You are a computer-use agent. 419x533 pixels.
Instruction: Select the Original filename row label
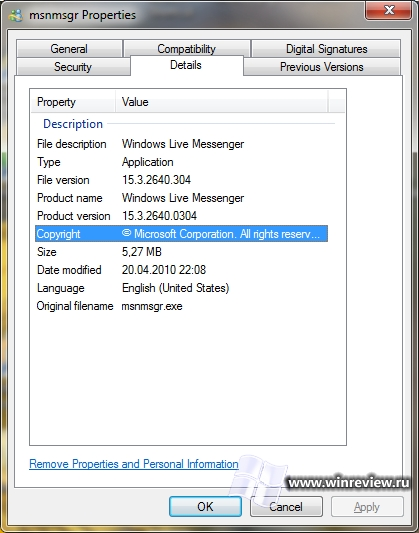(75, 306)
